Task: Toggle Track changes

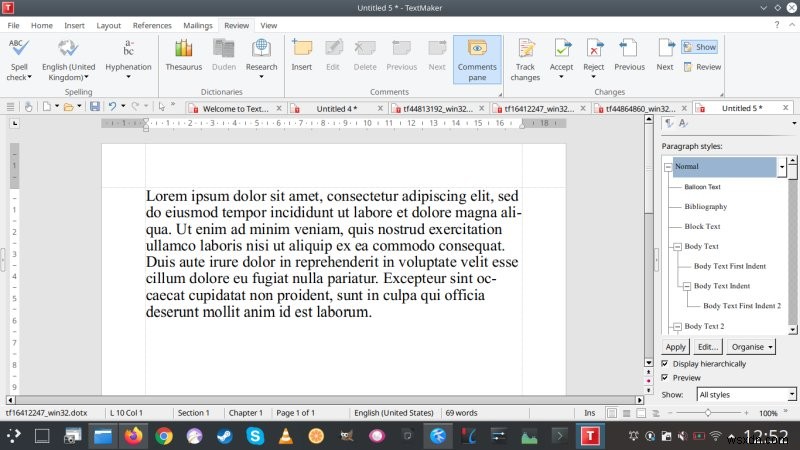Action: 525,59
